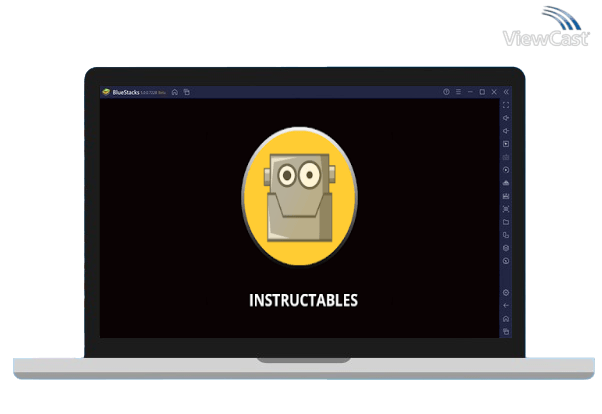The height and width of the screenshot is (414, 602).
Task: Click the BlueStacks name in title bar
Action: coord(126,93)
